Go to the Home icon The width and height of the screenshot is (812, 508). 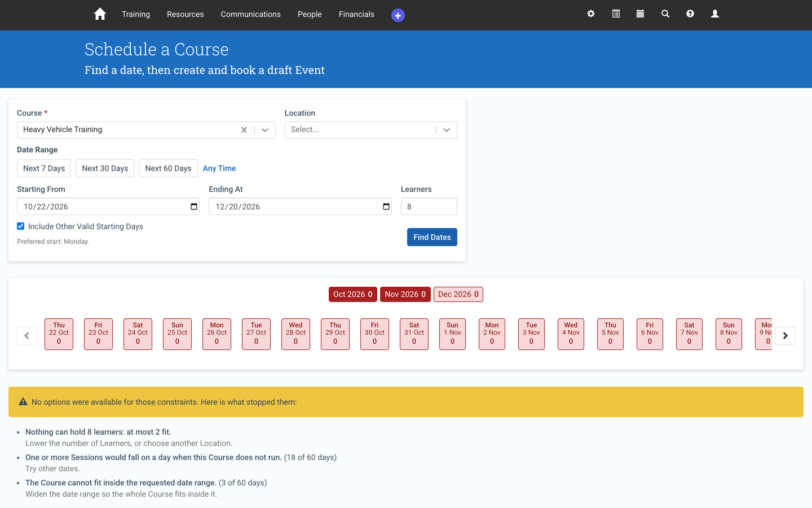100,14
